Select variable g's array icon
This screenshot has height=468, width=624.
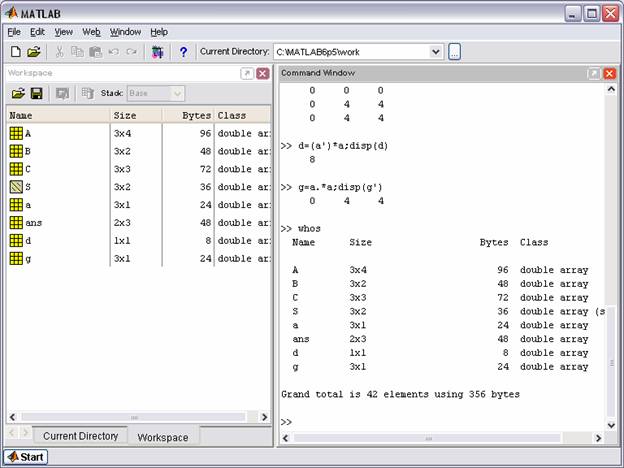(x=16, y=259)
